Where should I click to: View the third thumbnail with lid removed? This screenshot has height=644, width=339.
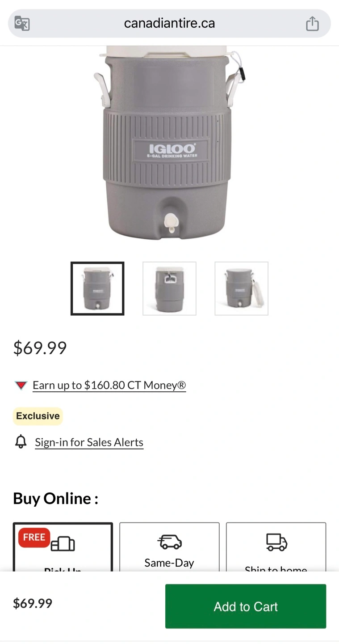click(241, 288)
